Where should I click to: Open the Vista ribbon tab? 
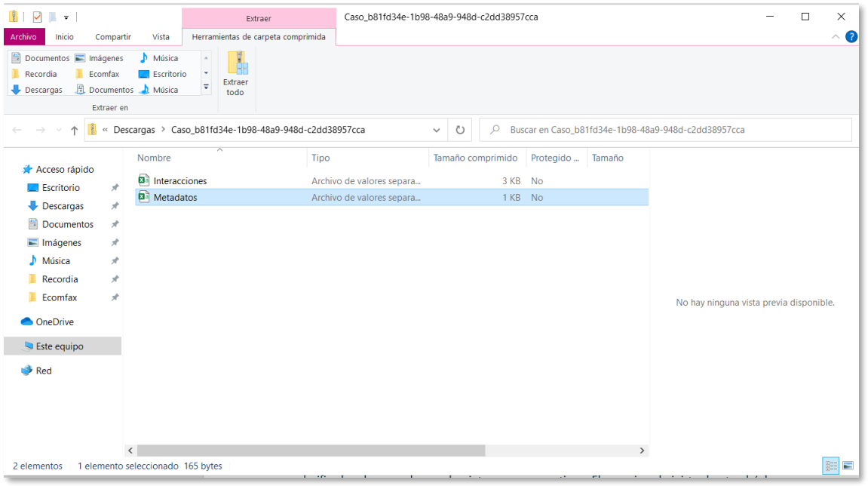(x=161, y=37)
